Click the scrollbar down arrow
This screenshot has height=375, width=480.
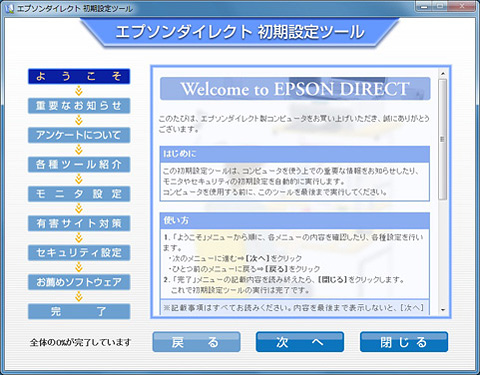pos(443,310)
